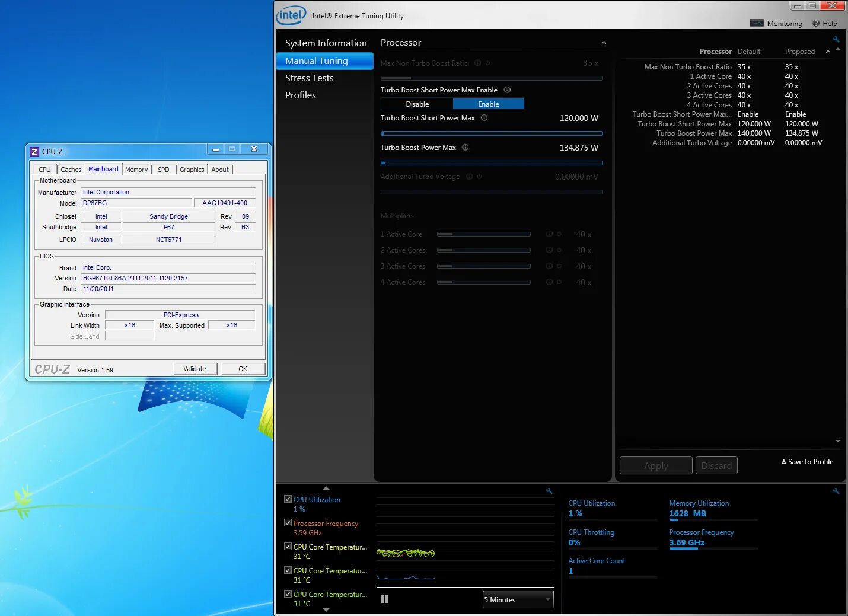Click Validate in CPU-Z
Screen dimensions: 848x616
(195, 369)
